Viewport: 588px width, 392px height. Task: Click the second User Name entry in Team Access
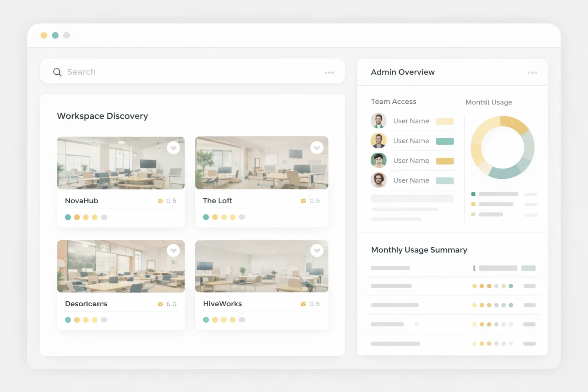(x=411, y=141)
